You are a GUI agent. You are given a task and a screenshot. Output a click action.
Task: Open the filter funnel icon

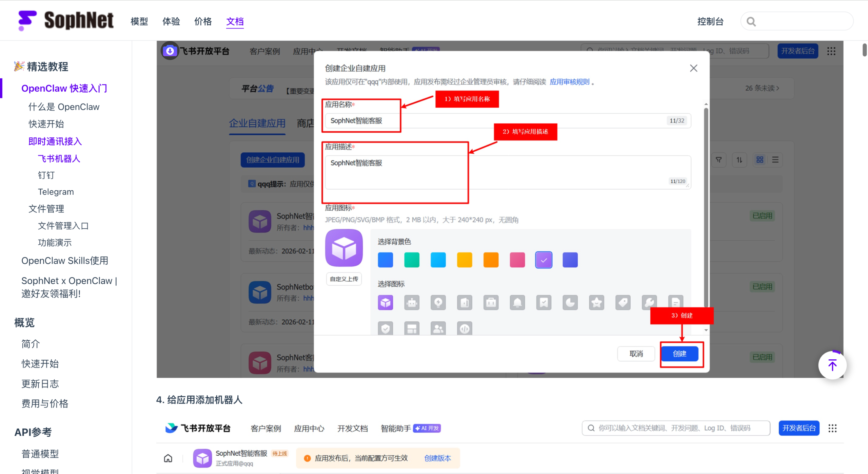(x=719, y=159)
